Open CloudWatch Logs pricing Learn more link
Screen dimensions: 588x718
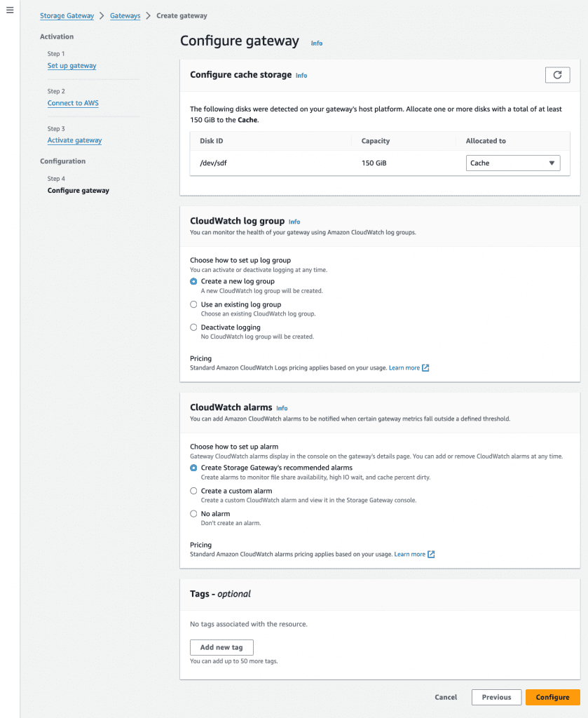point(405,367)
